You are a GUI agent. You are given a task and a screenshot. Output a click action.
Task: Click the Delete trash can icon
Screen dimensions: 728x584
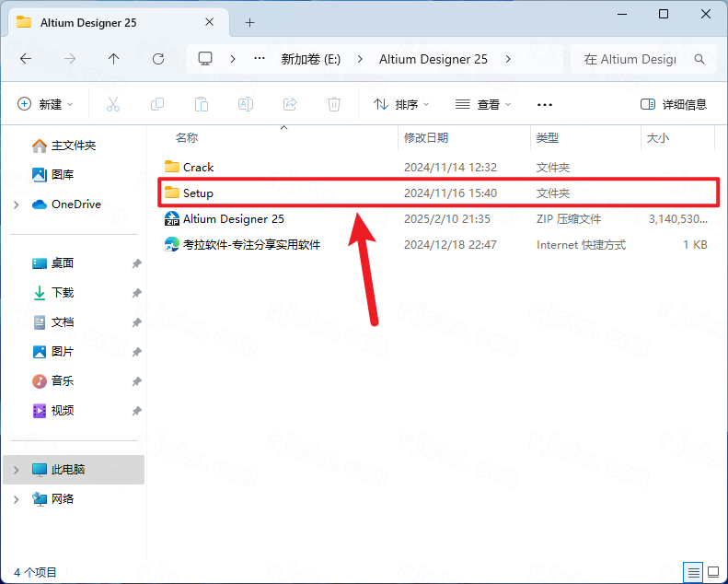[x=334, y=105]
